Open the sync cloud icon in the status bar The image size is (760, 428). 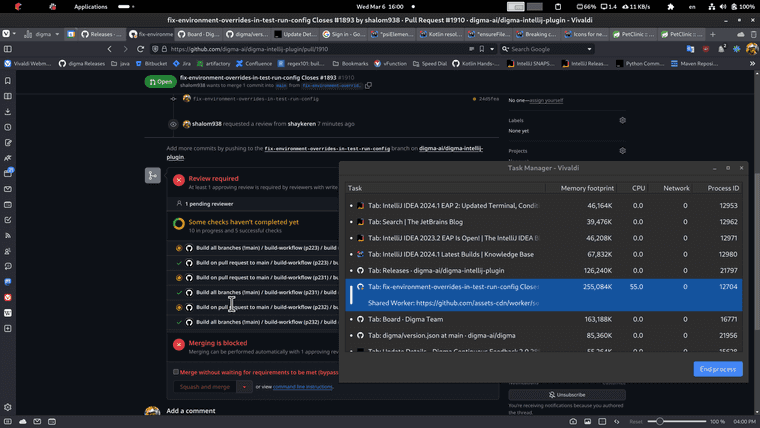pos(23,422)
